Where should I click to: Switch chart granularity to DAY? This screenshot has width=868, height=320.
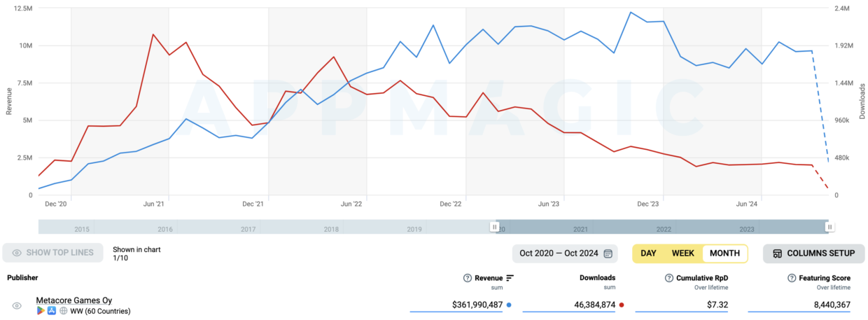pos(648,253)
